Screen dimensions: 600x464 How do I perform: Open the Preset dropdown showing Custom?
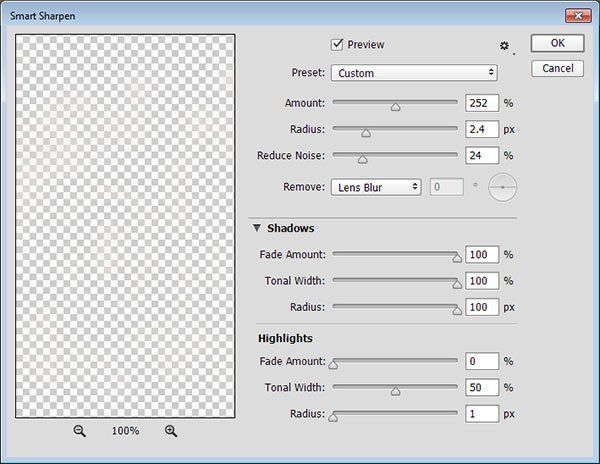click(x=414, y=73)
